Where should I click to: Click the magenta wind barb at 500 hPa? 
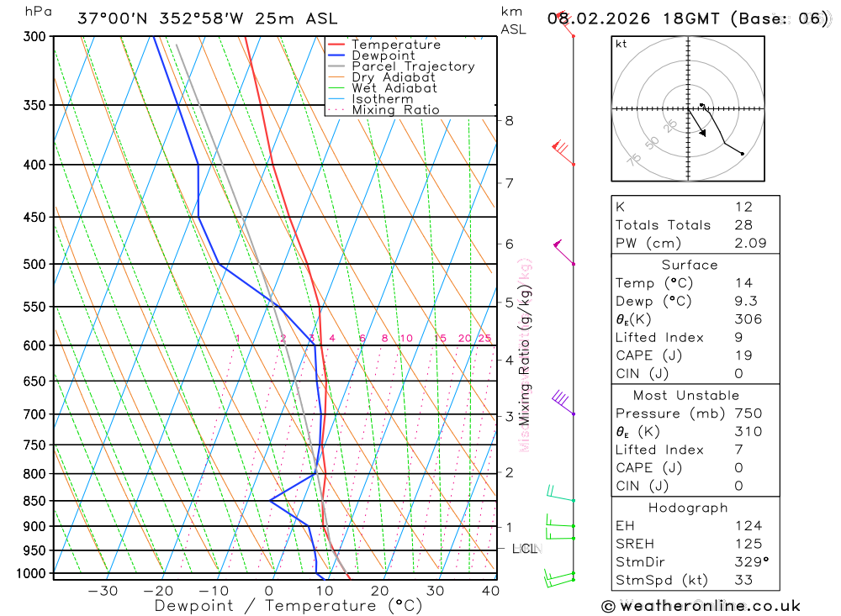tap(564, 252)
